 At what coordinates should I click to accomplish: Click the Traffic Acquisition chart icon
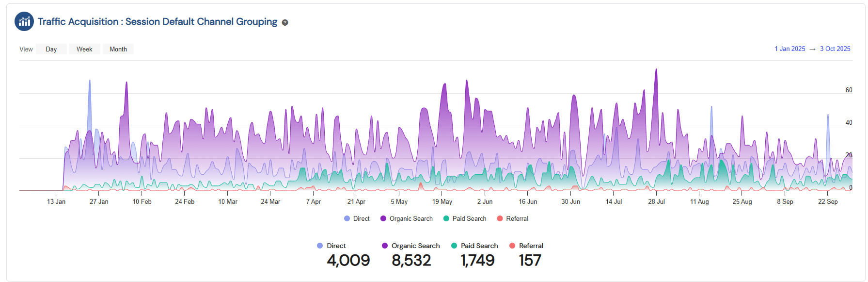pyautogui.click(x=24, y=22)
